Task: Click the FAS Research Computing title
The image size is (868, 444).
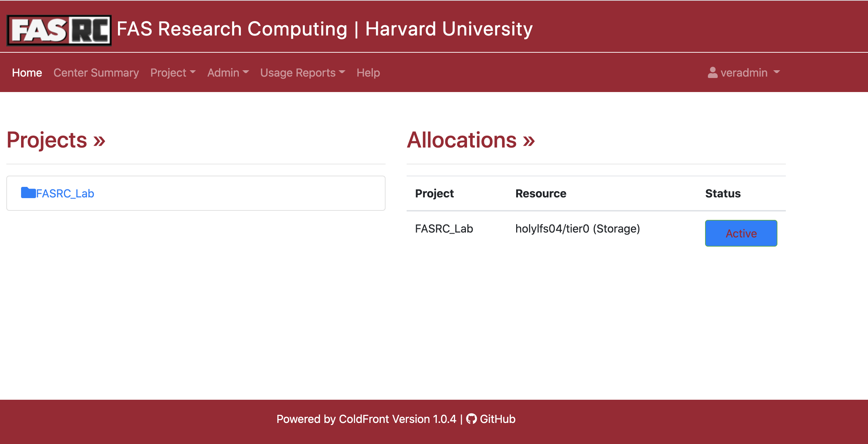Action: point(324,29)
